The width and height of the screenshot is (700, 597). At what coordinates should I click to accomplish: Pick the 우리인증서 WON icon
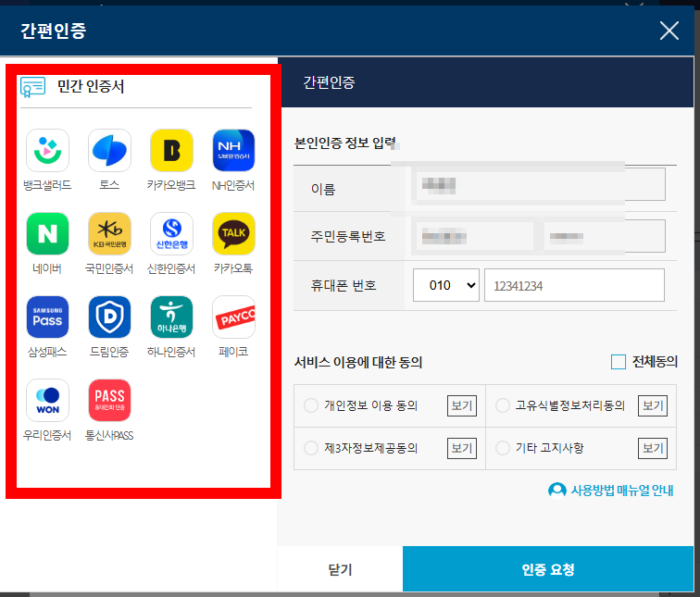47,400
